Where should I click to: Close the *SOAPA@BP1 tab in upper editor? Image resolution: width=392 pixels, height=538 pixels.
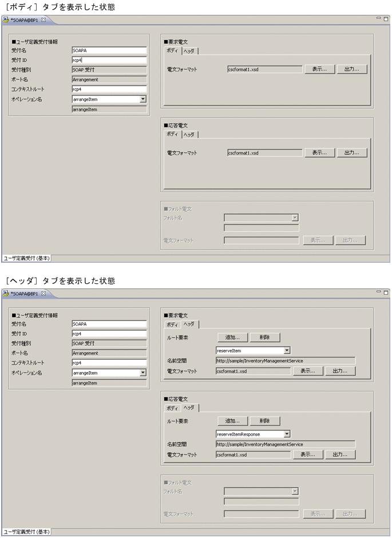tap(43, 20)
